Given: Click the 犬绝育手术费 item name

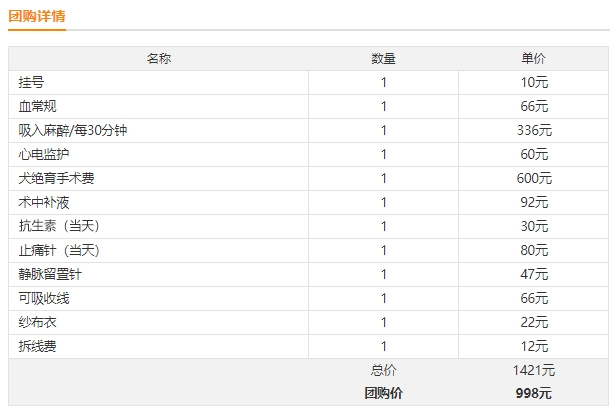Looking at the screenshot, I should [x=56, y=178].
